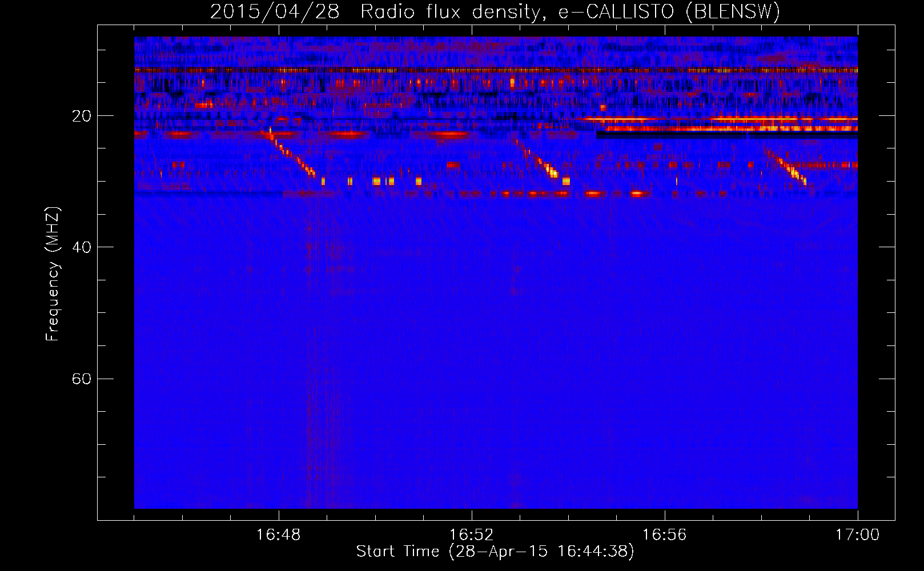
Task: Click the 16:52 time tick label
Action: pyautogui.click(x=471, y=535)
